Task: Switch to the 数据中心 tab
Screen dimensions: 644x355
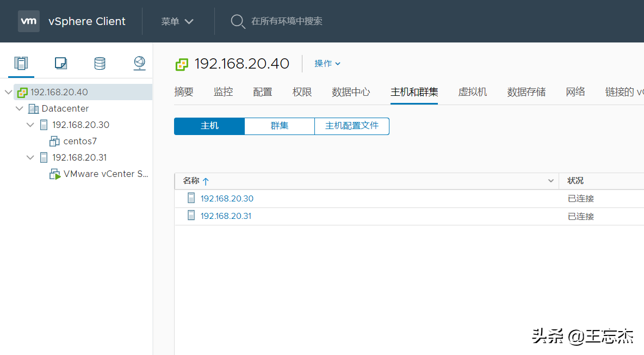Action: coord(351,92)
